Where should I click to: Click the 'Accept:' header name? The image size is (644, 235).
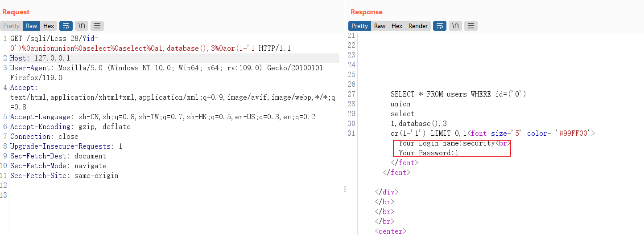coord(24,88)
